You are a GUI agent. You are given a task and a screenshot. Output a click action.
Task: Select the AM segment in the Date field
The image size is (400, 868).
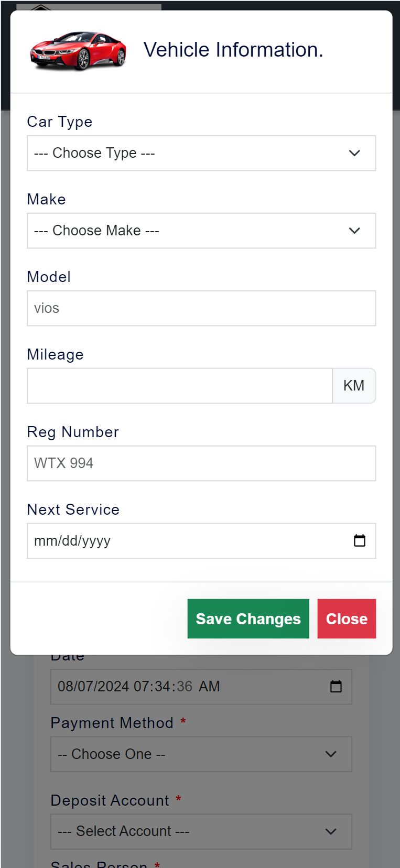point(209,686)
